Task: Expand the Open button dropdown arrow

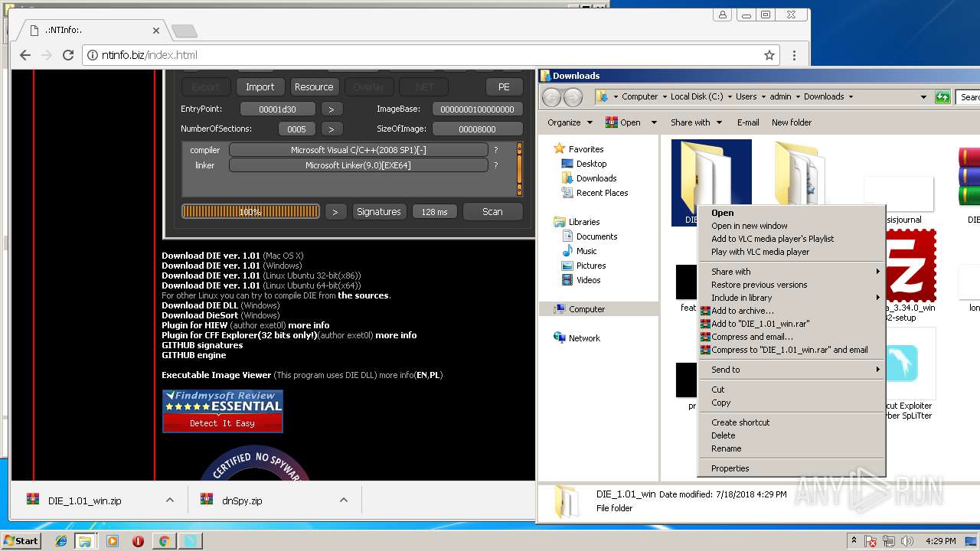Action: [x=654, y=122]
